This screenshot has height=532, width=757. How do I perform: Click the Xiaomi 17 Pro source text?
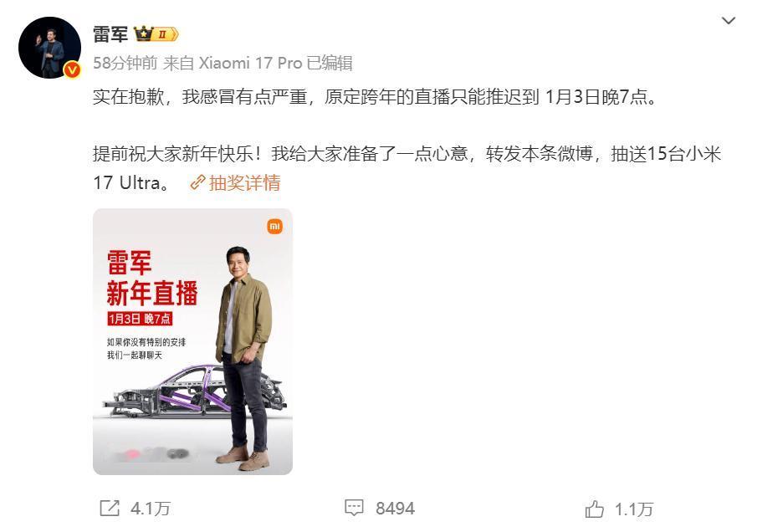pos(251,63)
